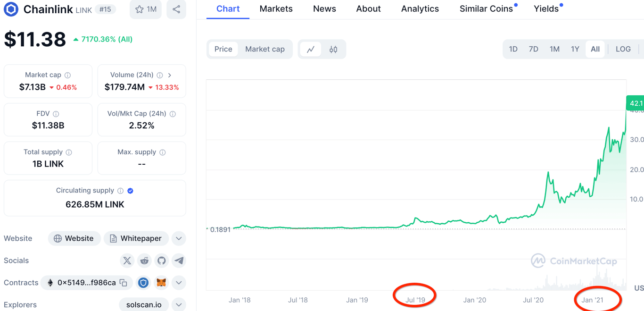
Task: Open the Telegram social icon
Action: [x=179, y=261]
